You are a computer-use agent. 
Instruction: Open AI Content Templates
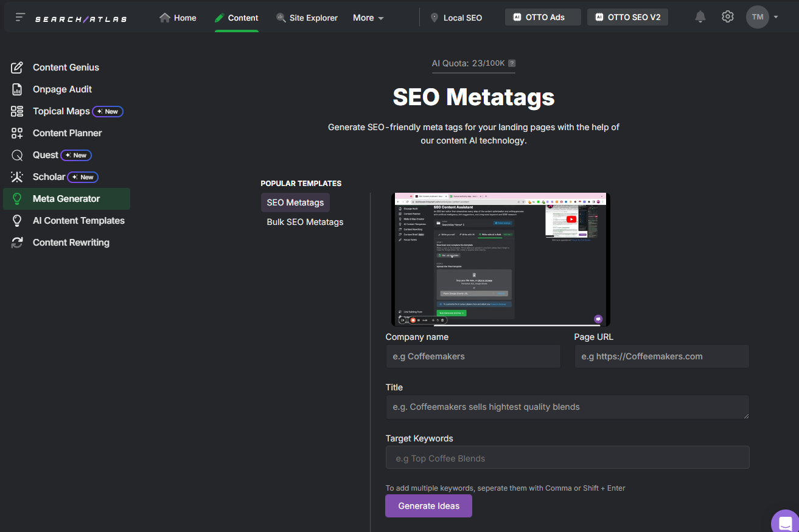[x=79, y=220]
